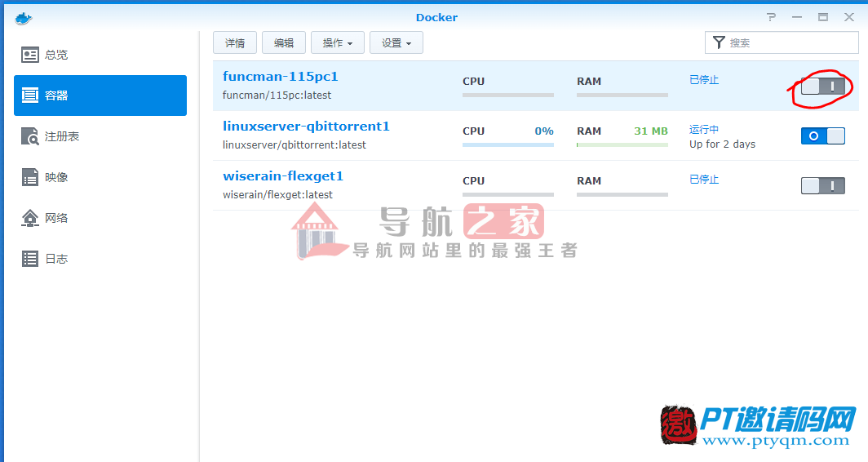Click the linuxserver/qbittorrent:latest image text
The image size is (868, 462).
tap(294, 145)
